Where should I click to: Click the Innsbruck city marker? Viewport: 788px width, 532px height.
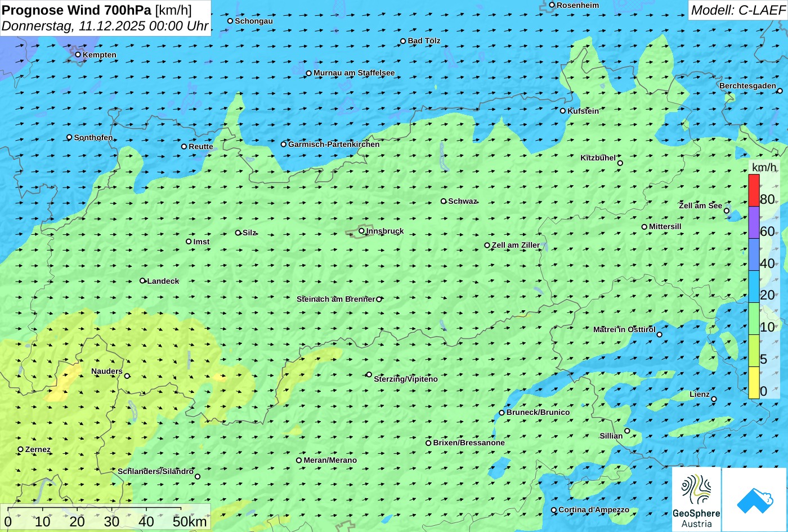point(361,231)
